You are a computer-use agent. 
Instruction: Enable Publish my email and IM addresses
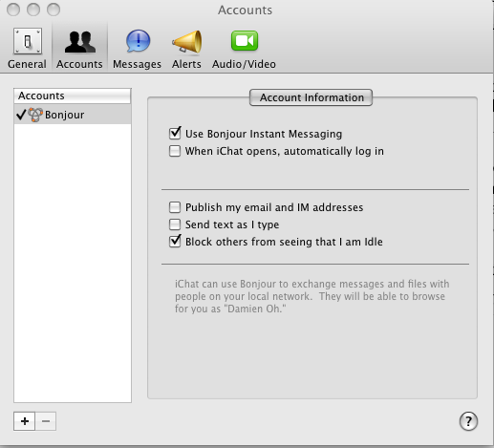175,207
